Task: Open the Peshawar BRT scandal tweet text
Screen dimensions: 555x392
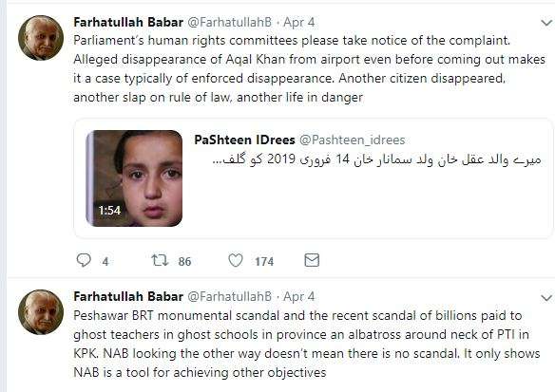Action: coord(307,344)
